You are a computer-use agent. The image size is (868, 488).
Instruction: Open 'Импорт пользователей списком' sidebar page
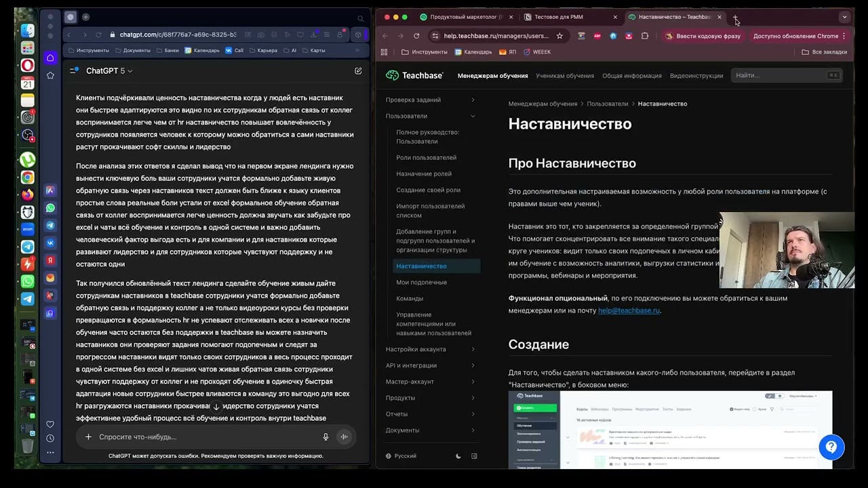point(431,211)
